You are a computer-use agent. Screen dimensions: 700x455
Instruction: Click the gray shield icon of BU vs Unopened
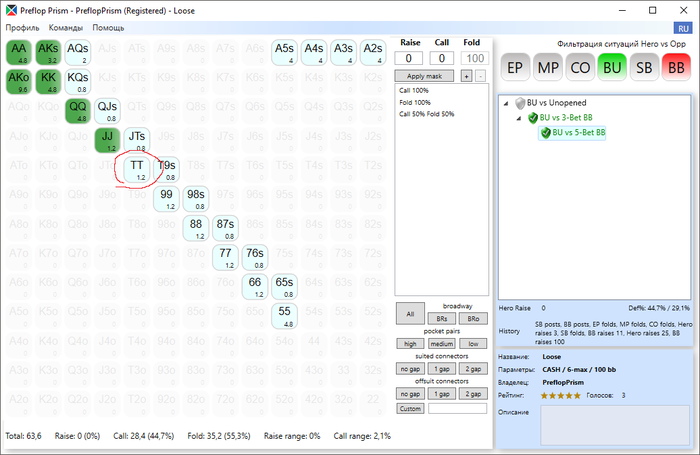pyautogui.click(x=520, y=103)
